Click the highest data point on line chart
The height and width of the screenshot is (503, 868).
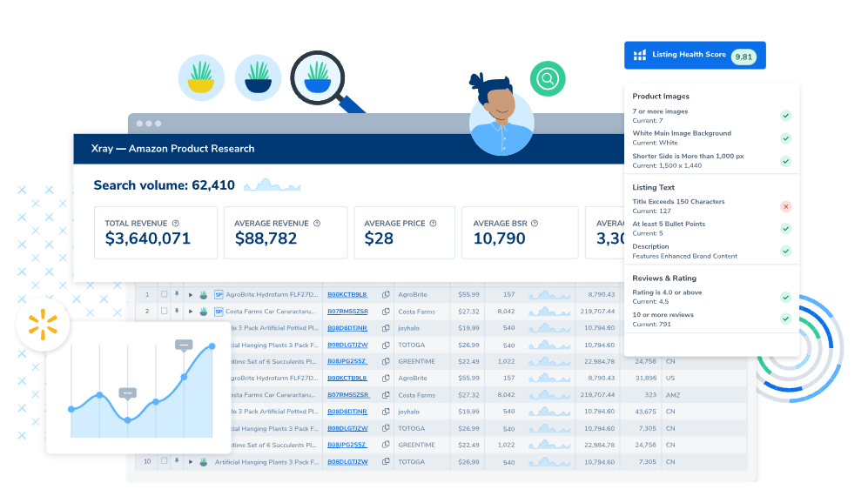212,346
